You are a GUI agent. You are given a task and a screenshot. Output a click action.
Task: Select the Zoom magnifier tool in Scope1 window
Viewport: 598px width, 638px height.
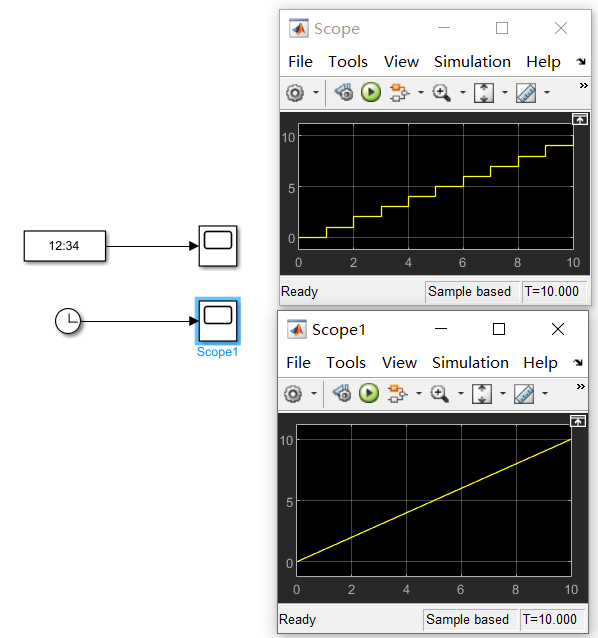(x=439, y=393)
